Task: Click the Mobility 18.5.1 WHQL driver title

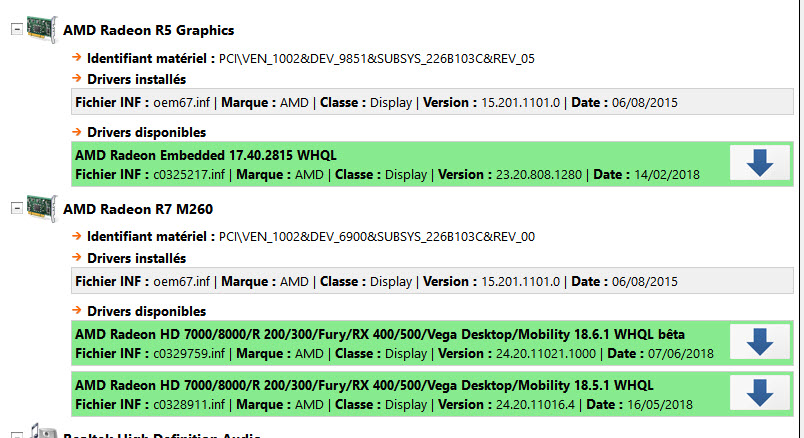Action: click(364, 385)
